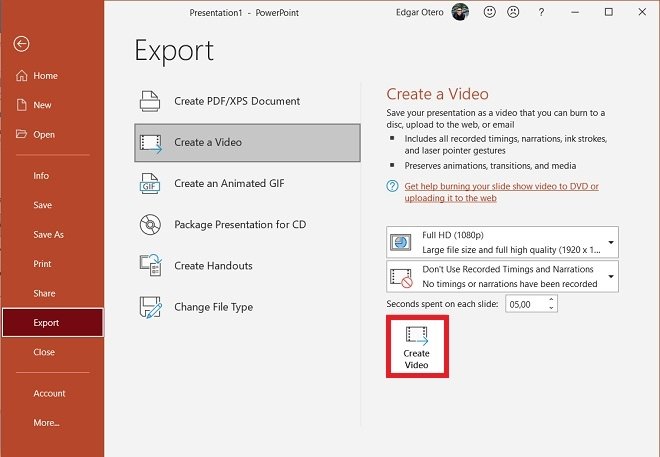Choose Close in the sidebar
The width and height of the screenshot is (660, 457).
click(x=52, y=352)
